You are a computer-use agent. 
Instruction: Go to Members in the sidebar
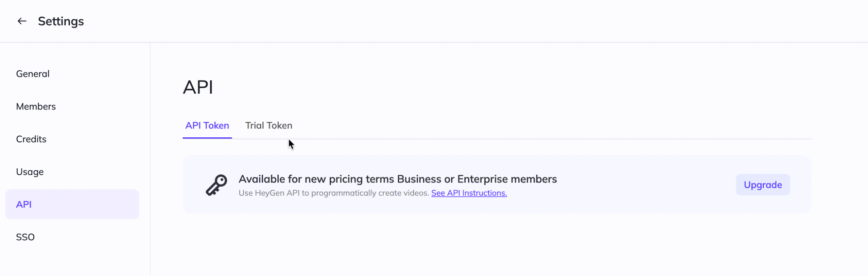36,106
